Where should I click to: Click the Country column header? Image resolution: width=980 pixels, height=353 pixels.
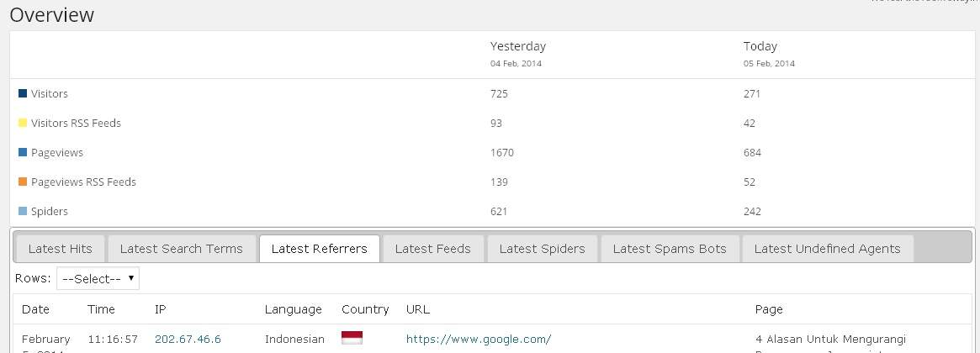tap(365, 309)
